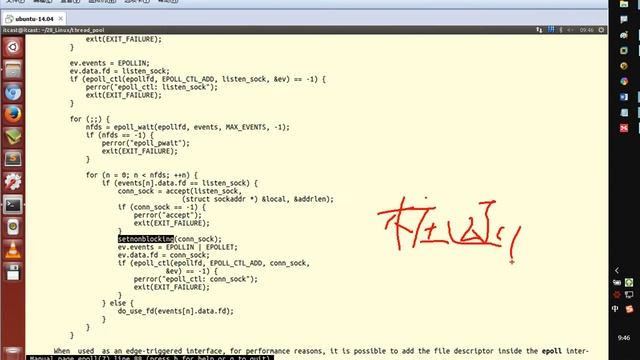
Task: Click the green tray icon next to keyboard
Action: point(629,282)
